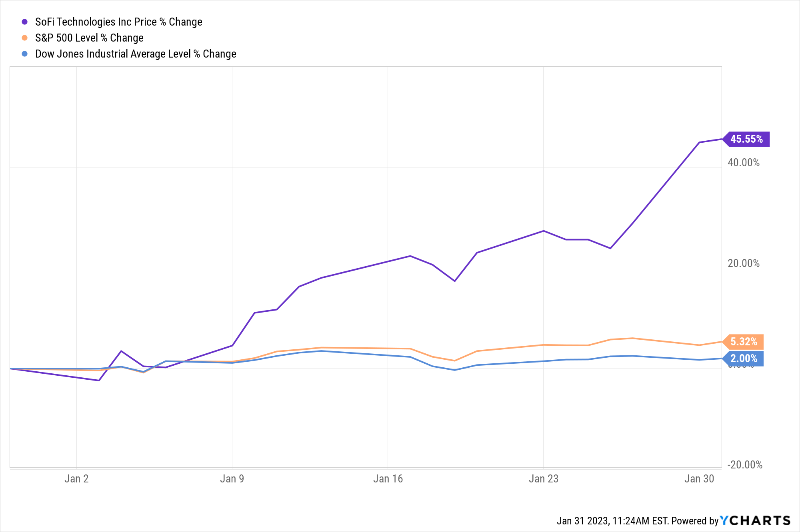
Task: Click the orange S&P 500 legend dot
Action: (x=25, y=38)
